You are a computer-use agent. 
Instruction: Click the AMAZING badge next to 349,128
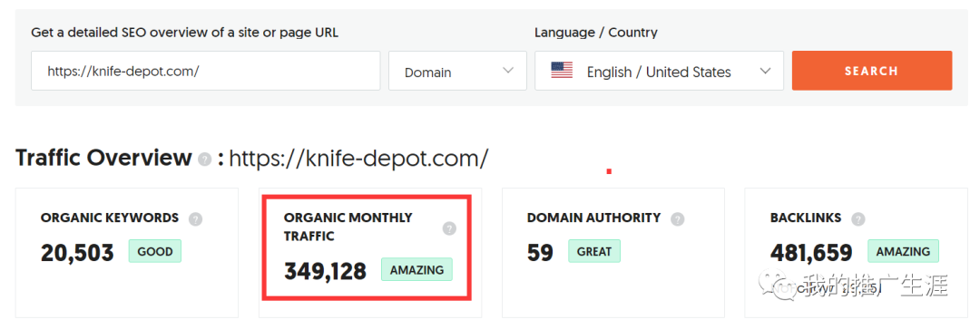[416, 270]
